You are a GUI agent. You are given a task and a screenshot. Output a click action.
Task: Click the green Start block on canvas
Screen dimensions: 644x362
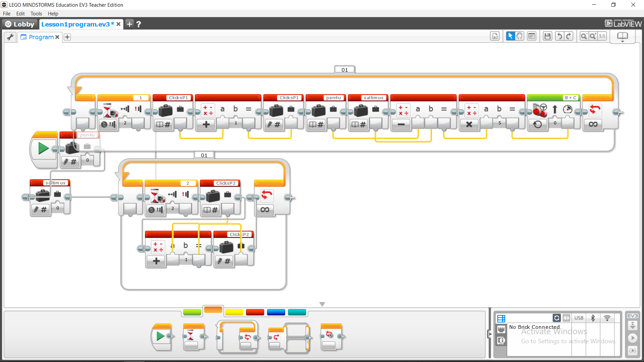(x=43, y=148)
